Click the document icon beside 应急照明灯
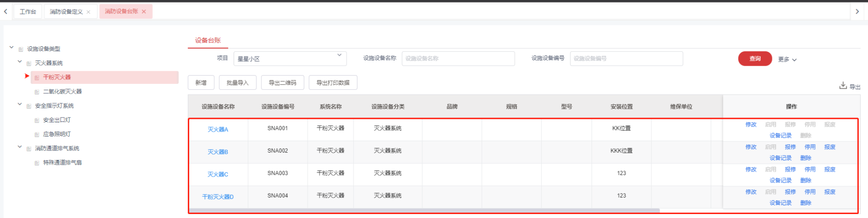The height and width of the screenshot is (218, 868). pos(37,134)
